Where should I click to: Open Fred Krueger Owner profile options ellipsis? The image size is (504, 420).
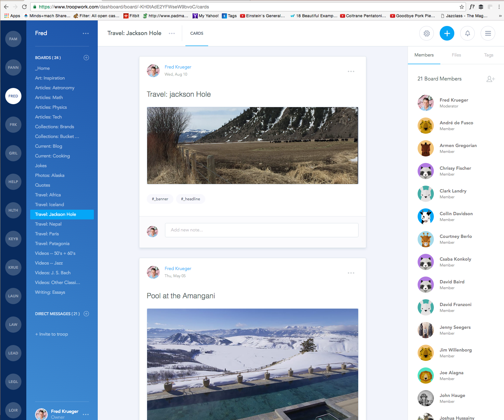pos(86,414)
